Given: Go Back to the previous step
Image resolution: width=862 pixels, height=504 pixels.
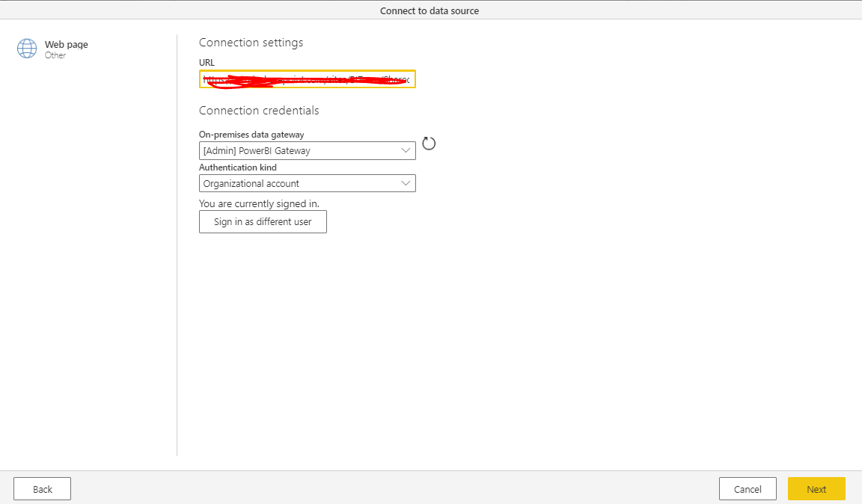Looking at the screenshot, I should tap(43, 488).
